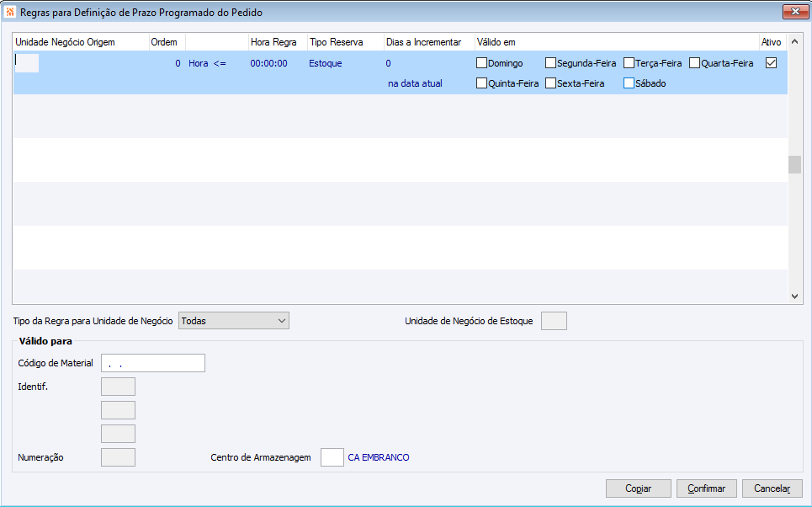Screen dimensions: 812x507
Task: Click scrollbar down arrow in rules grid
Action: (x=794, y=296)
